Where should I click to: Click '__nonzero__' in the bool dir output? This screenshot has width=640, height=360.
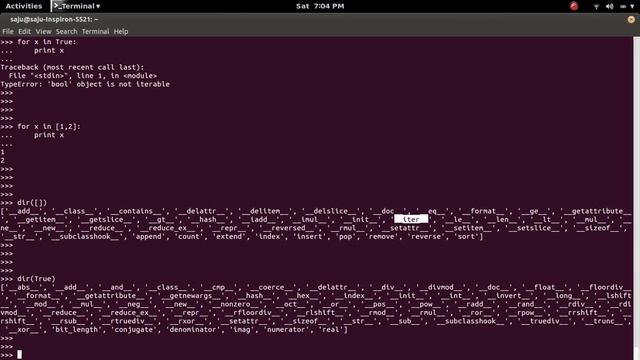[x=237, y=304]
